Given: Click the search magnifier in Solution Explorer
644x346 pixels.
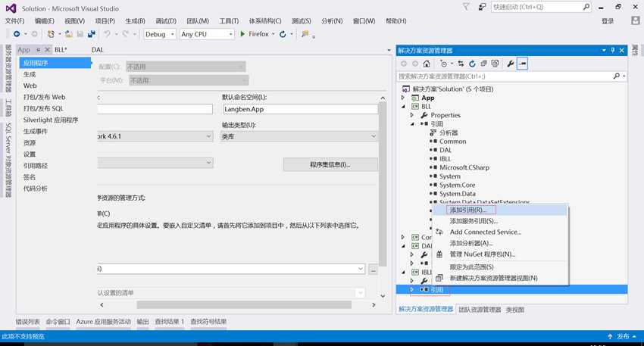Looking at the screenshot, I should click(x=617, y=76).
